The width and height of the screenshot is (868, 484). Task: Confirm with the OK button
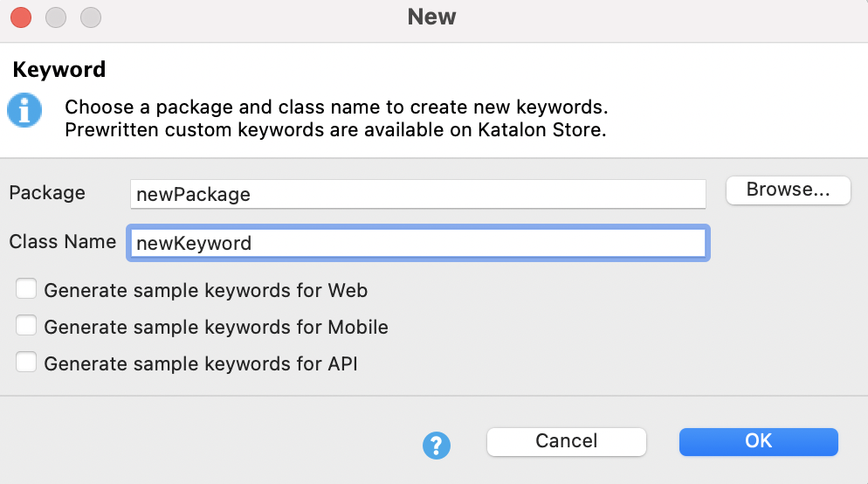(x=758, y=441)
